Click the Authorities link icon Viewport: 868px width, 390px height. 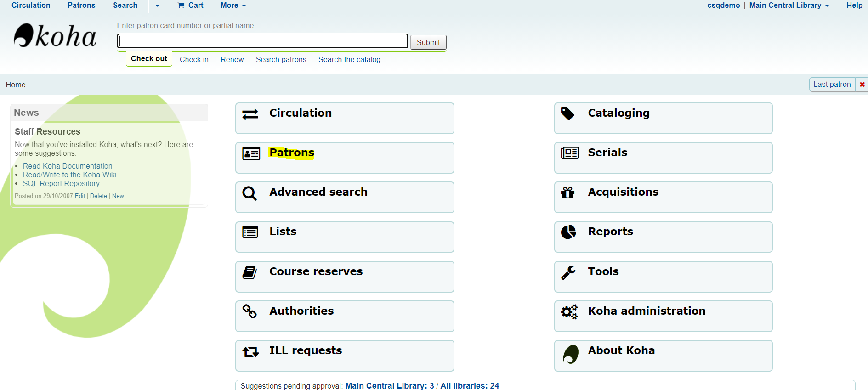point(250,311)
